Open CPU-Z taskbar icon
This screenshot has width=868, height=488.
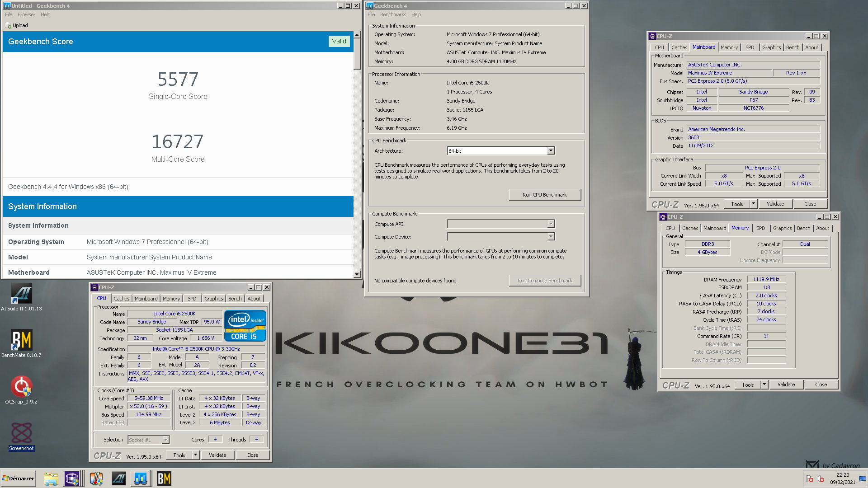pyautogui.click(x=72, y=479)
